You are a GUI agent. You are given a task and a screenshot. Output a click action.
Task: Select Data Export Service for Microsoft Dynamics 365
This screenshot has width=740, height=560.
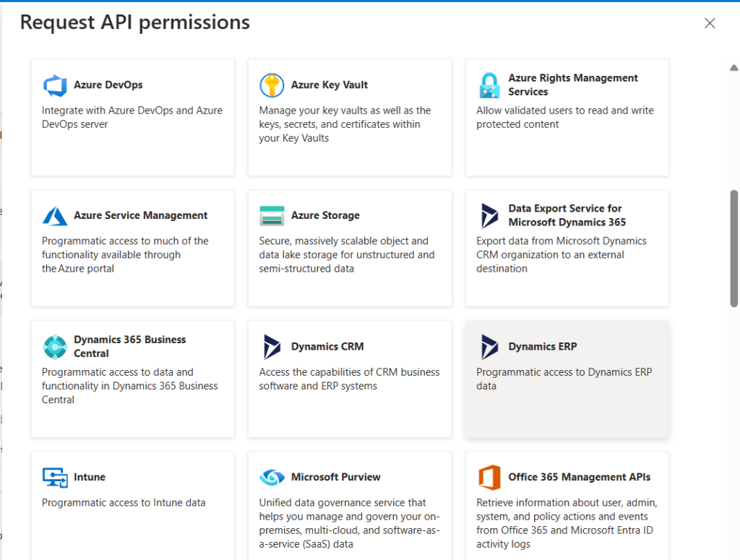[x=567, y=215]
